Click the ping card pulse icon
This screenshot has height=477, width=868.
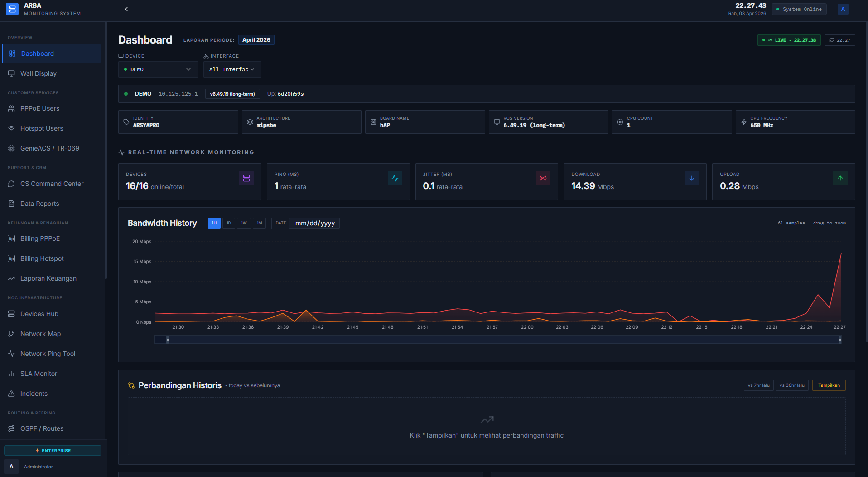pos(395,178)
